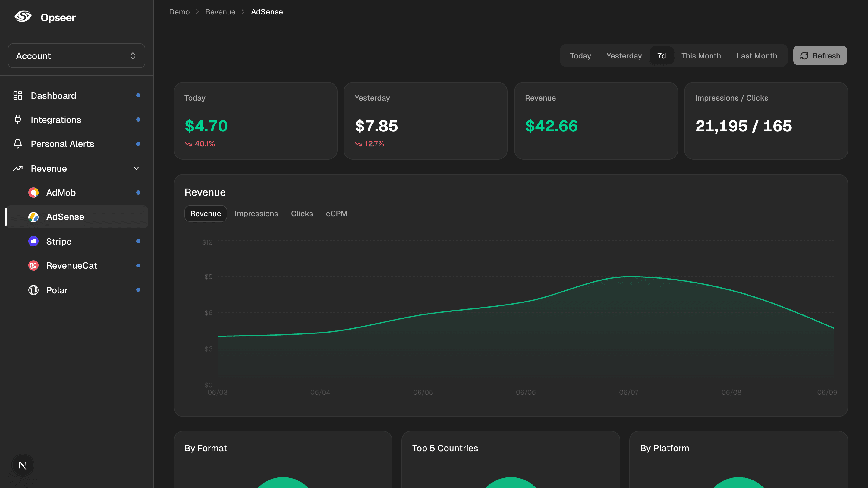Click the blue dot beside RevenueCat

pyautogui.click(x=138, y=266)
